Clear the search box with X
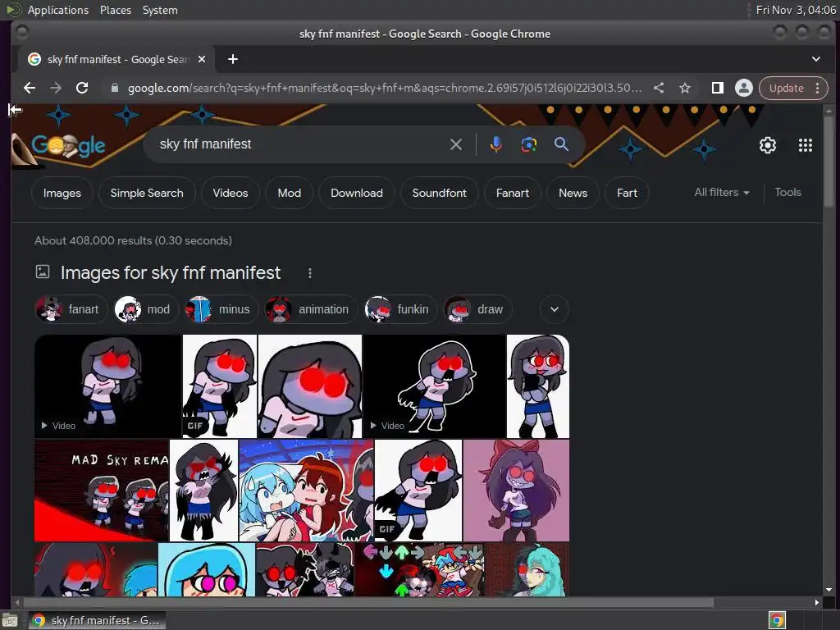The image size is (840, 630). click(x=456, y=144)
